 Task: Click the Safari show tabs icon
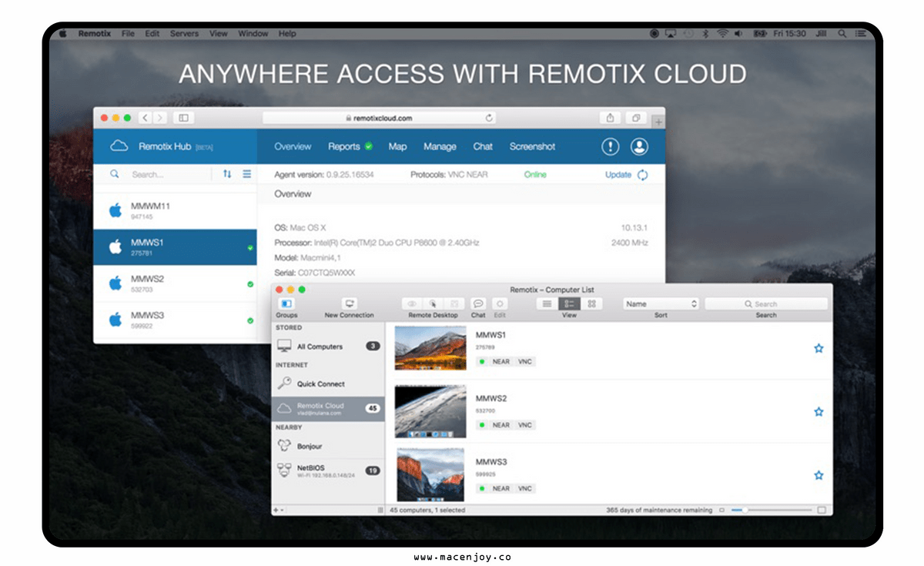(x=636, y=118)
